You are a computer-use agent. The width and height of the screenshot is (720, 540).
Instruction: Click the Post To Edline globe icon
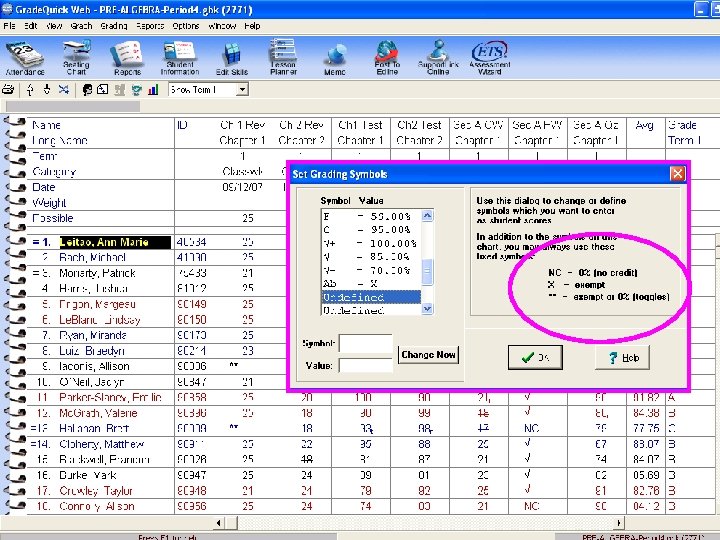pyautogui.click(x=387, y=58)
